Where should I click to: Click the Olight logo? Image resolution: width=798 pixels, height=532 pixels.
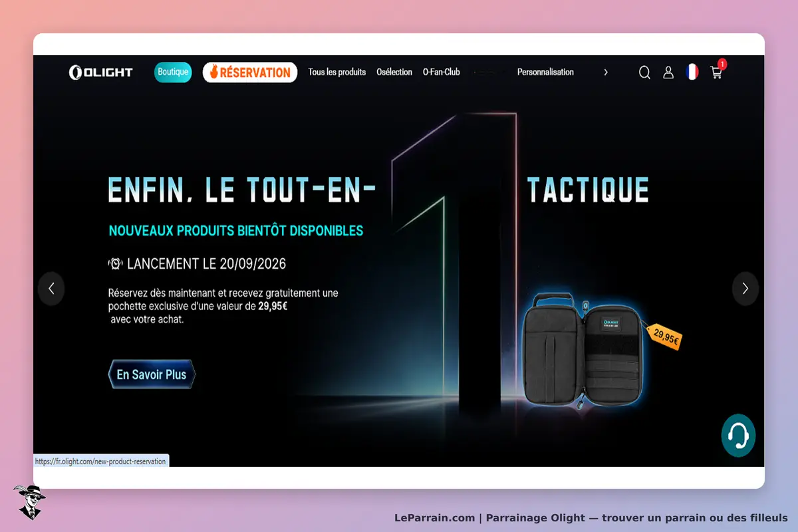(101, 72)
